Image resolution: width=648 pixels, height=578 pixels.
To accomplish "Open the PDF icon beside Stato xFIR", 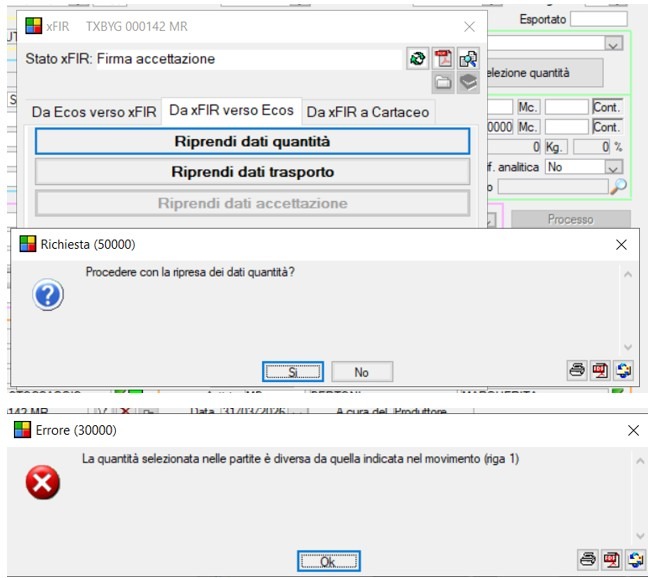I will (443, 59).
